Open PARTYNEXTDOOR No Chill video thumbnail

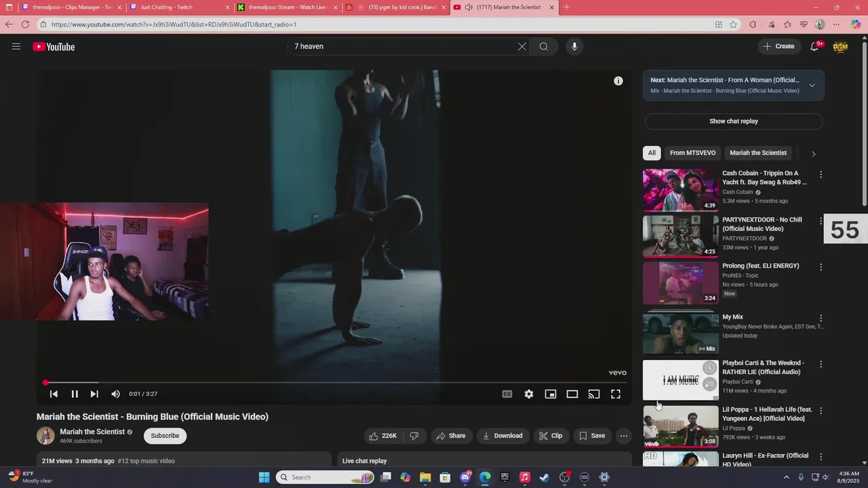point(681,237)
